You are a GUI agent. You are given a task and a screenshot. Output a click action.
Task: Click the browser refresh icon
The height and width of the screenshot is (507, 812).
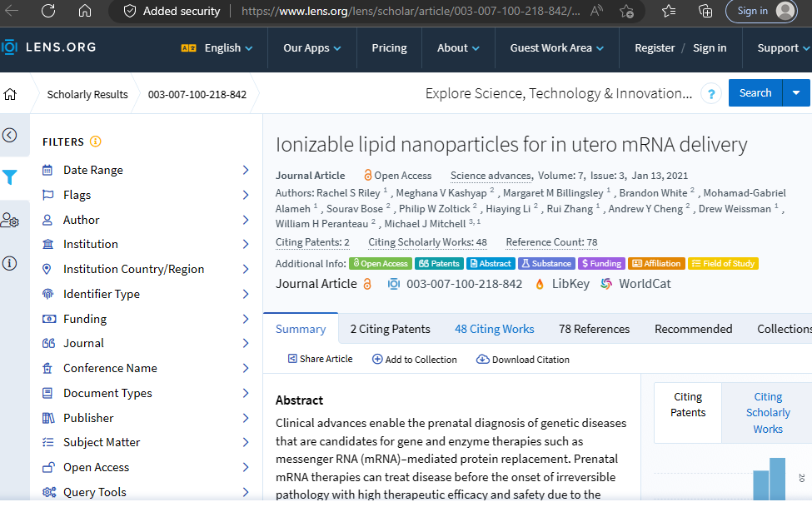[48, 11]
